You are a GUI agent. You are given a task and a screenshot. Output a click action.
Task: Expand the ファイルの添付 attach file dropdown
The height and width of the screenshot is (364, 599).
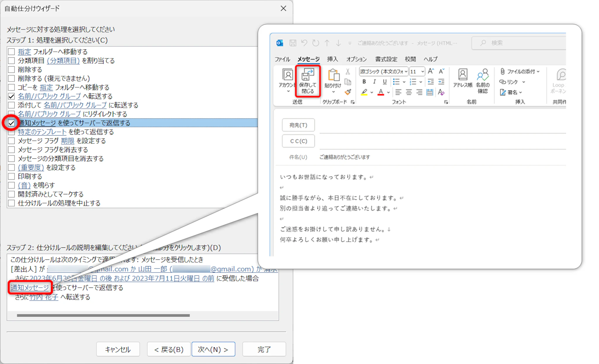coord(538,72)
